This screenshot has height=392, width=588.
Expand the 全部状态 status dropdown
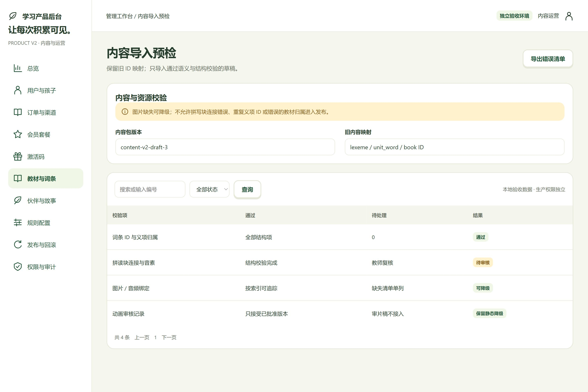point(209,189)
